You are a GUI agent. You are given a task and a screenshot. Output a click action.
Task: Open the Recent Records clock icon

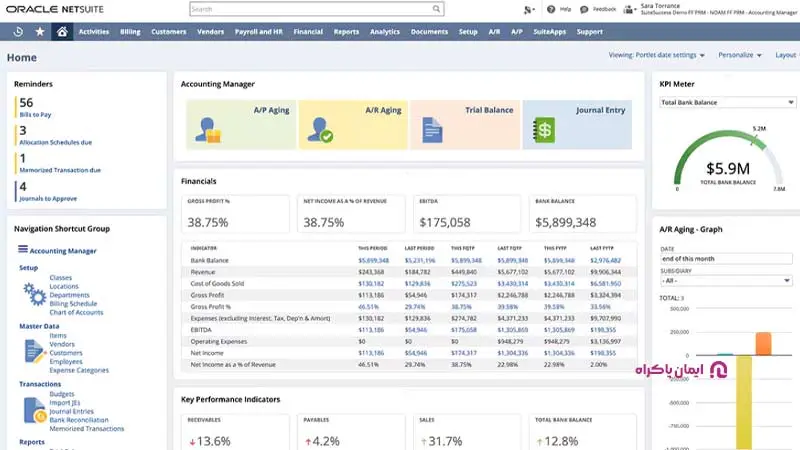point(18,32)
